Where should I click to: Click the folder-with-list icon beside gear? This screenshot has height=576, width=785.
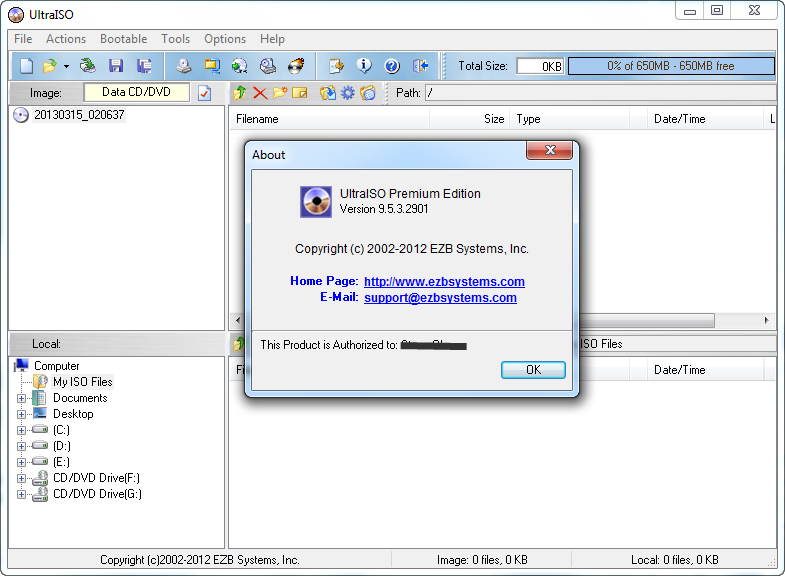pos(367,93)
